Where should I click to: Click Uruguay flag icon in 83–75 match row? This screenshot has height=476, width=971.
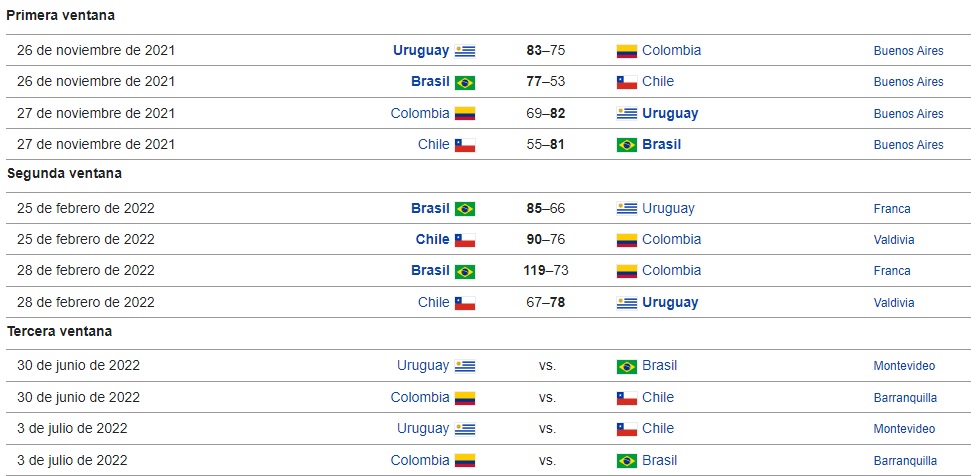pos(465,51)
